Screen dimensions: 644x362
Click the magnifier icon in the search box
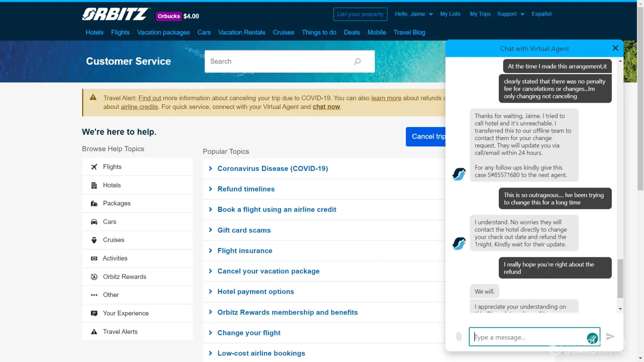click(357, 62)
